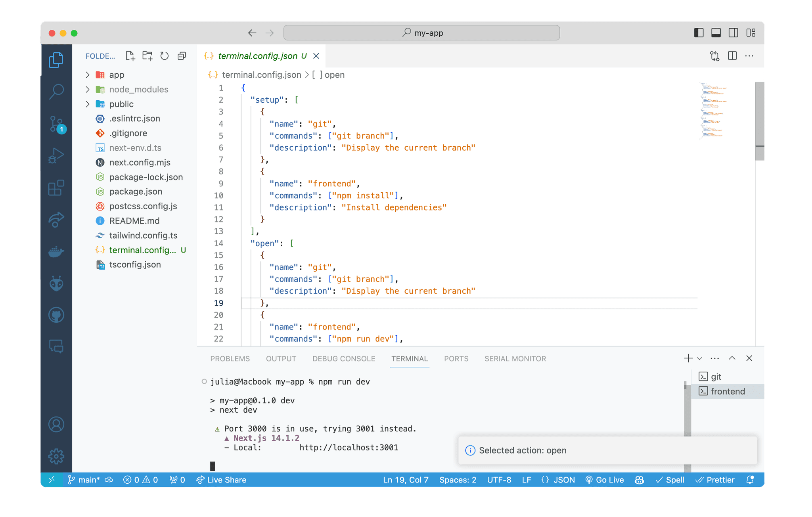Open the Live Share activity bar icon

(56, 220)
